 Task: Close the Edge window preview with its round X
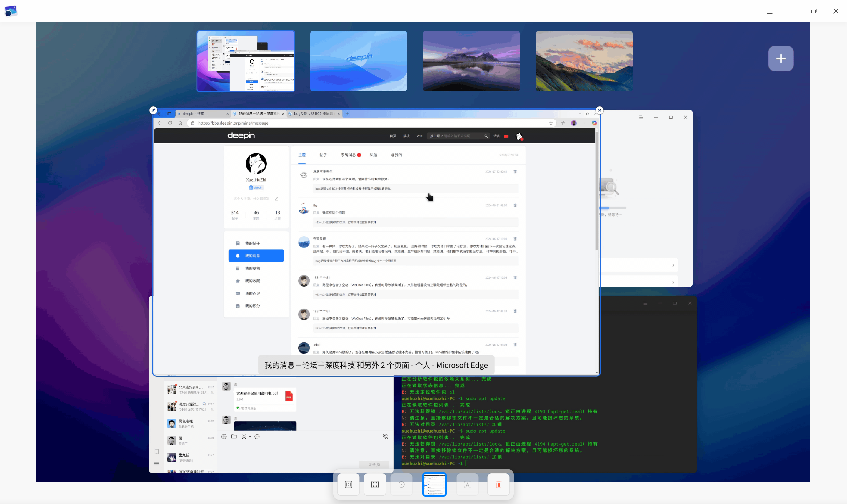[600, 110]
